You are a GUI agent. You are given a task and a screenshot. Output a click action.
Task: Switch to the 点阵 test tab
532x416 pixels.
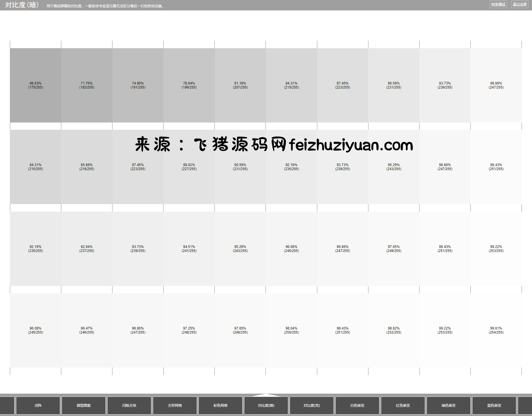pyautogui.click(x=38, y=405)
